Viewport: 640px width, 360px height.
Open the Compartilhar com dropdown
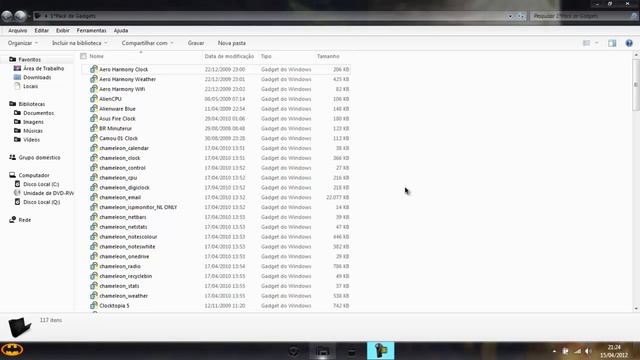(147, 43)
